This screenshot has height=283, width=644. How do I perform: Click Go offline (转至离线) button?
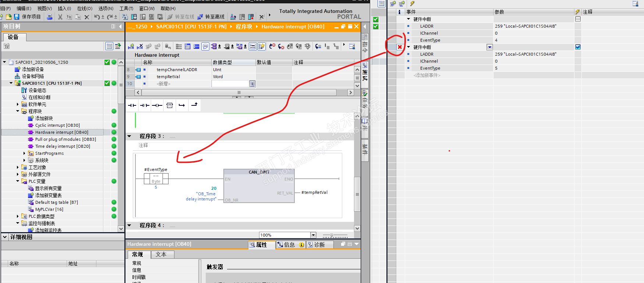211,17
